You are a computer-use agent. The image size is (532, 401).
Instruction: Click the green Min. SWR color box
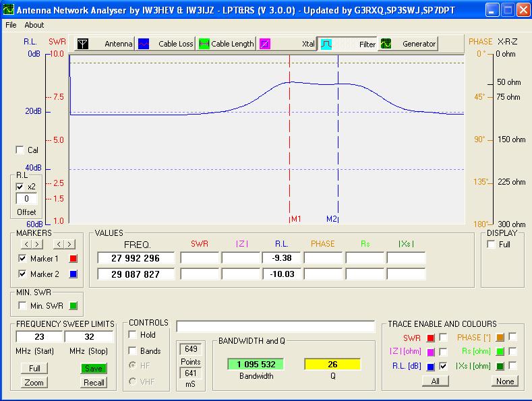[74, 306]
